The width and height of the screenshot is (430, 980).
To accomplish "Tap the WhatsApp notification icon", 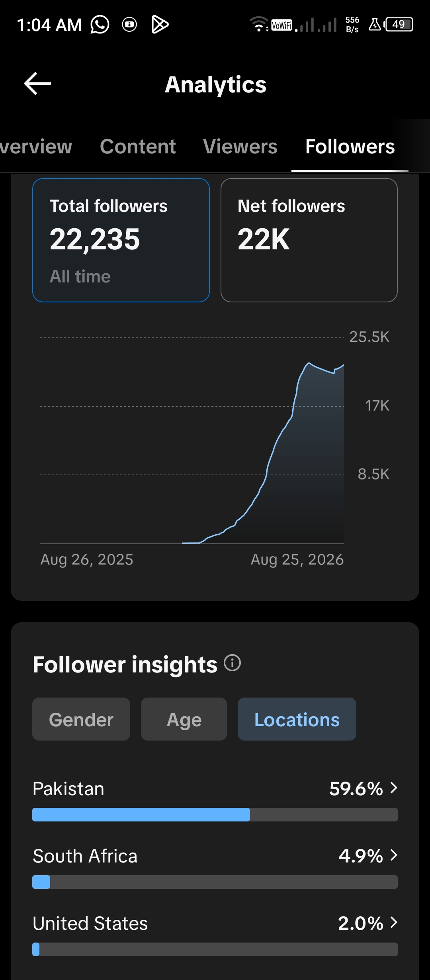I will [100, 25].
